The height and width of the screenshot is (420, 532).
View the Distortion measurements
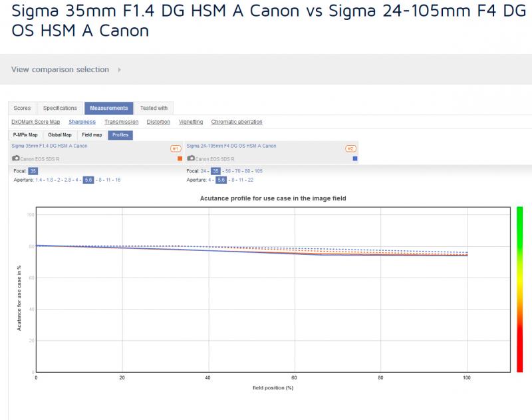[158, 122]
